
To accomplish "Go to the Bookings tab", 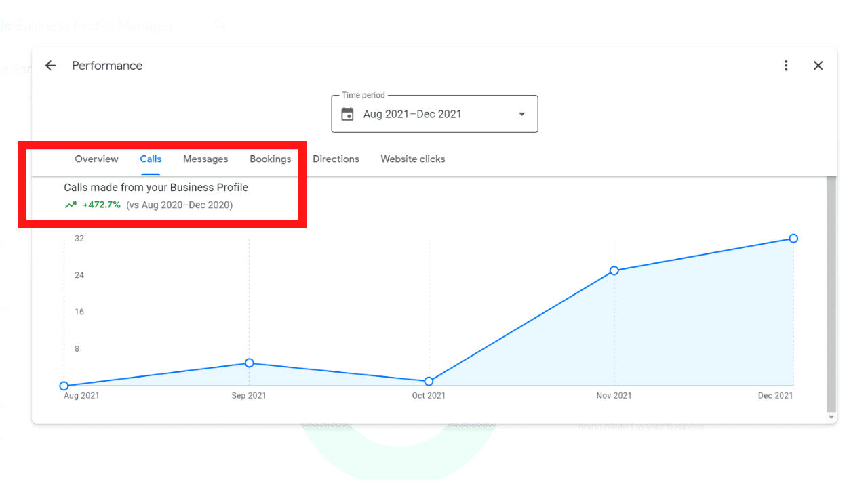I will click(270, 159).
